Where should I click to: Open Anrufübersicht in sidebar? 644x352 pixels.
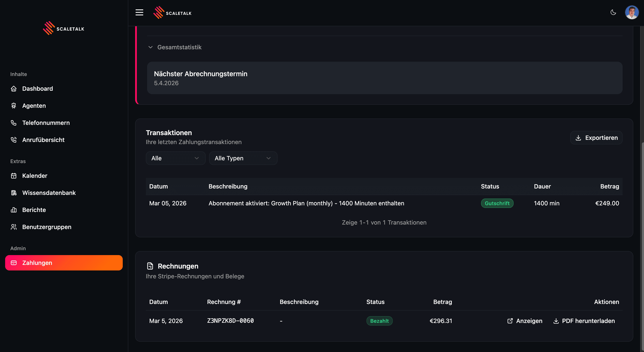coord(43,140)
